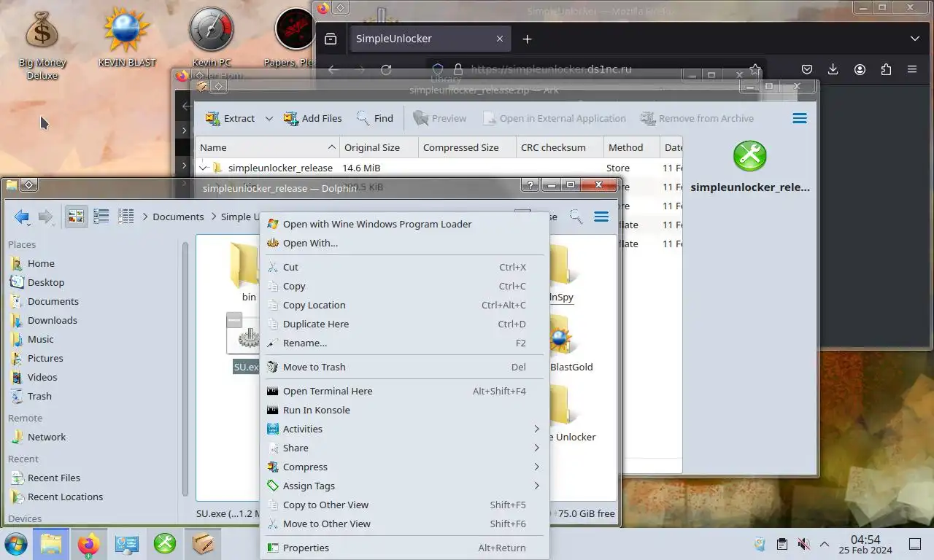Click Remove from Archive in Ark

tap(697, 118)
